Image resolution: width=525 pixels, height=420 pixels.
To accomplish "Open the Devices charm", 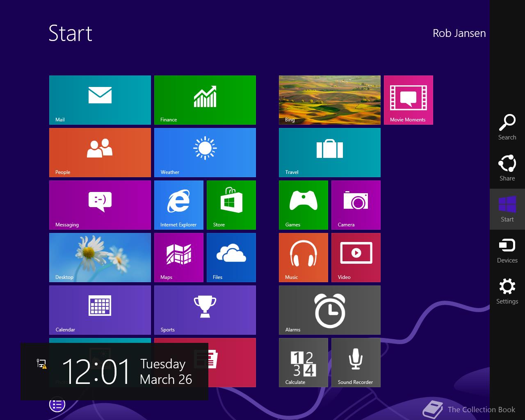I will 507,250.
